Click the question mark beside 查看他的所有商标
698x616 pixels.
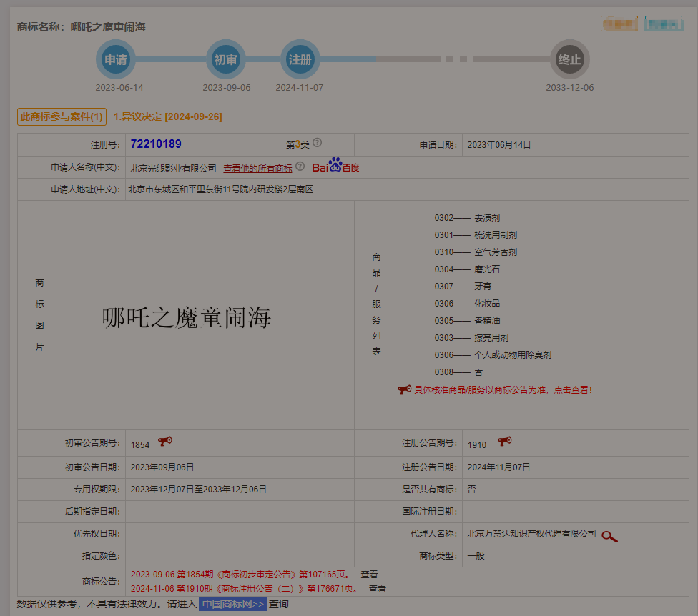[x=300, y=167]
